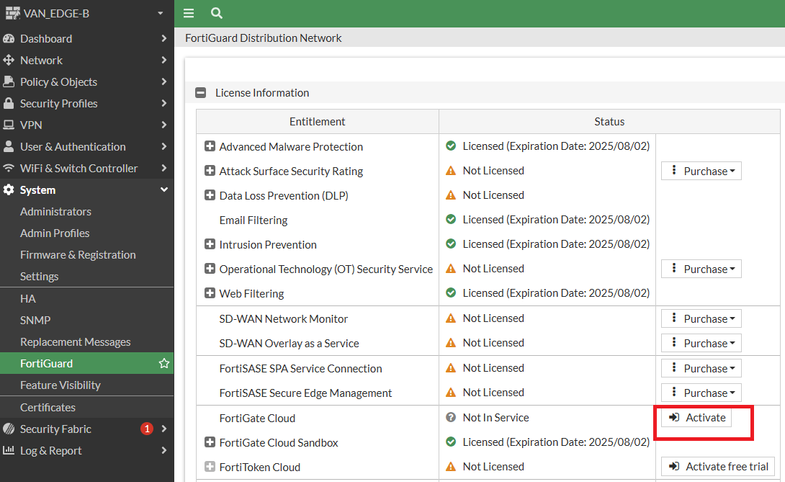Go to the Certificates page

coord(48,408)
